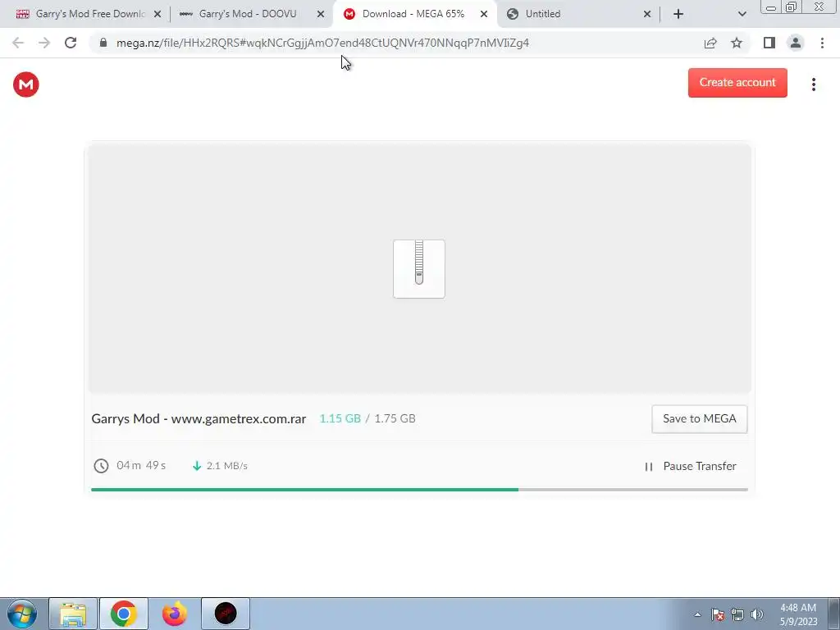Show hidden system tray icons

[x=697, y=614]
